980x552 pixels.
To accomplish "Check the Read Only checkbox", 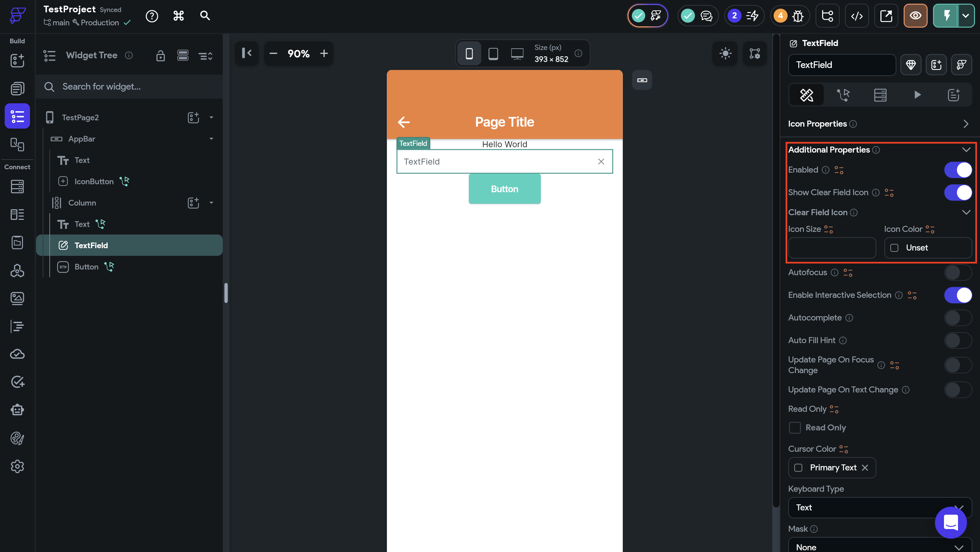I will pyautogui.click(x=795, y=428).
